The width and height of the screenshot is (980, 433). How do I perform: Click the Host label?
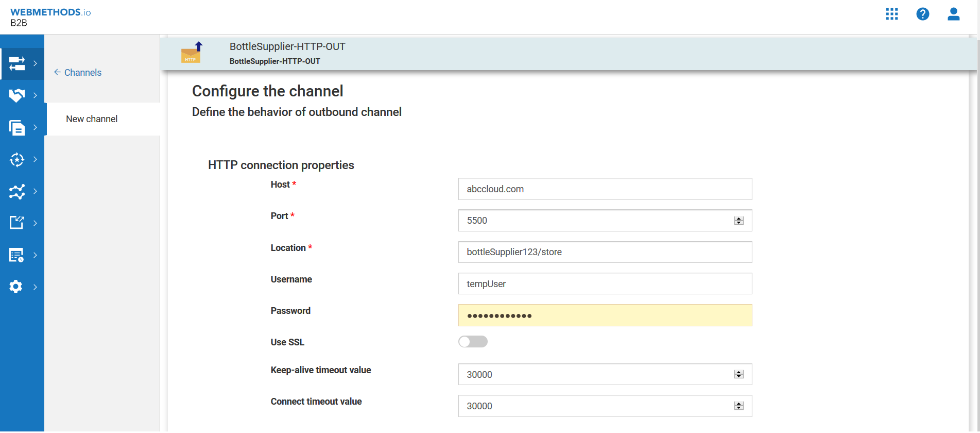tap(280, 185)
